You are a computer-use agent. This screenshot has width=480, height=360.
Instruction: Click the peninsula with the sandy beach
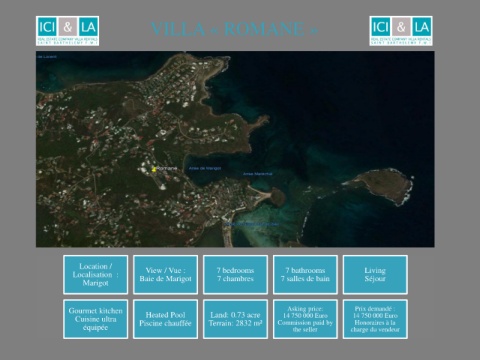point(269,196)
